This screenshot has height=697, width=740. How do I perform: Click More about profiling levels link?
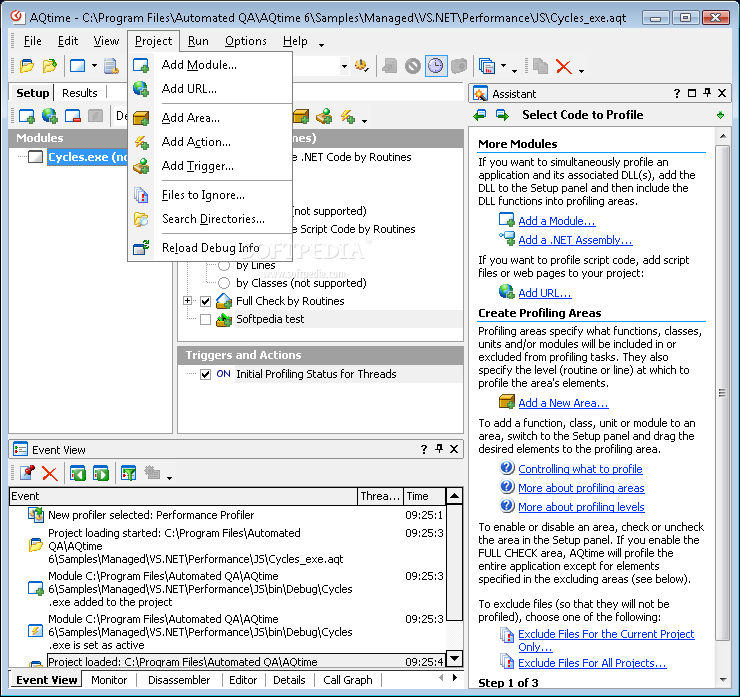[x=581, y=507]
